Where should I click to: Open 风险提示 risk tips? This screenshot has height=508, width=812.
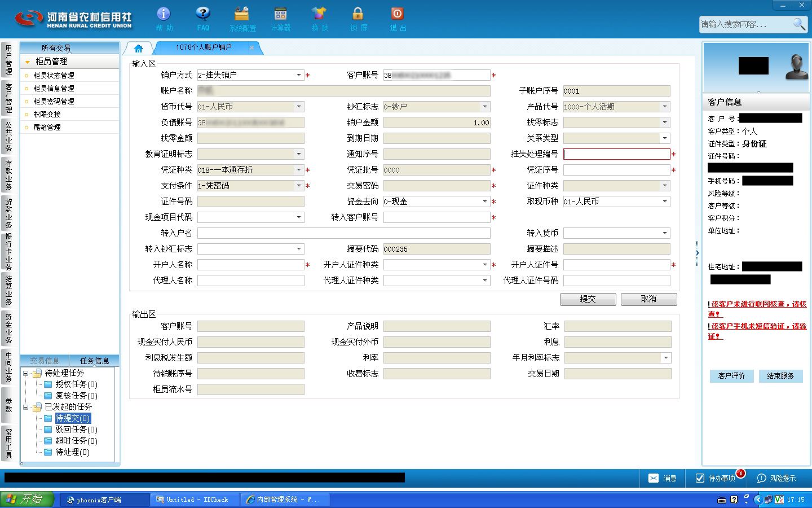click(776, 478)
